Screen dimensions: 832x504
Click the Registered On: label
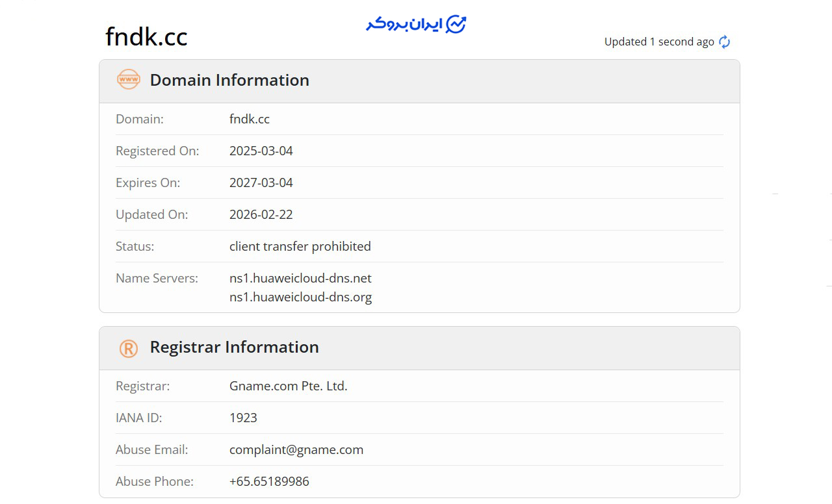pos(157,151)
